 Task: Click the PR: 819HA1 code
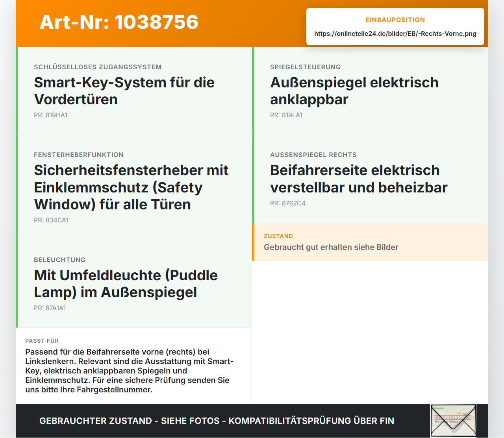[x=51, y=115]
